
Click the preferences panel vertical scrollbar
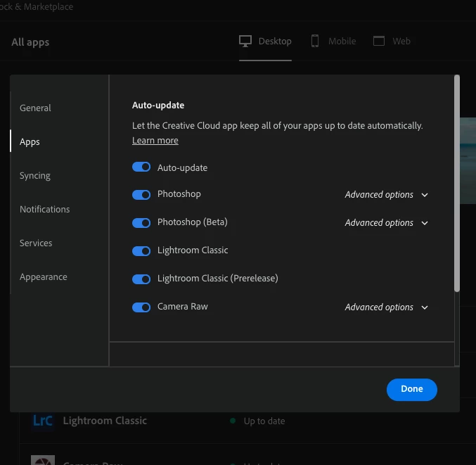tap(456, 184)
